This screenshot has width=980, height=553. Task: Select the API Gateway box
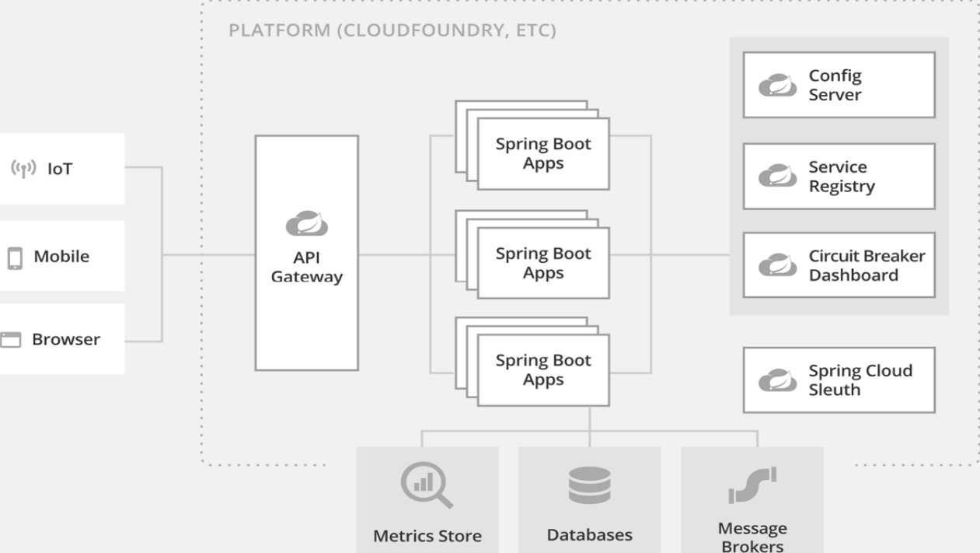(x=307, y=253)
